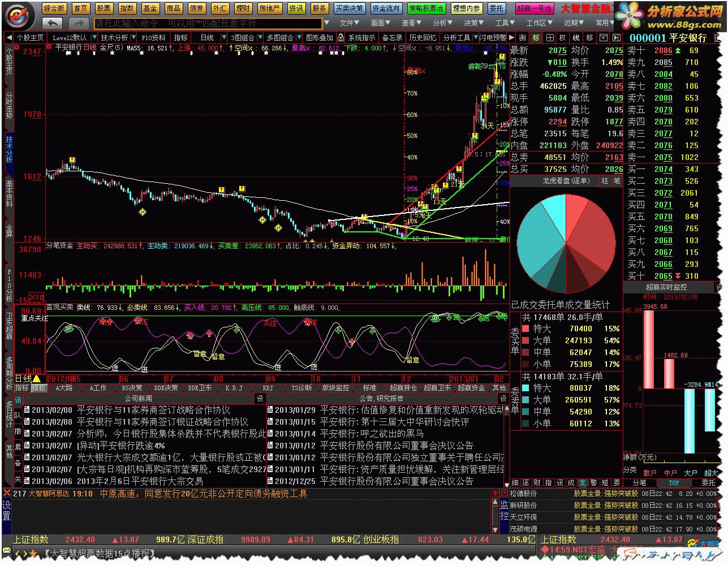The height and width of the screenshot is (566, 728).
Task: Click the 资金流向 button
Action: pos(386,8)
